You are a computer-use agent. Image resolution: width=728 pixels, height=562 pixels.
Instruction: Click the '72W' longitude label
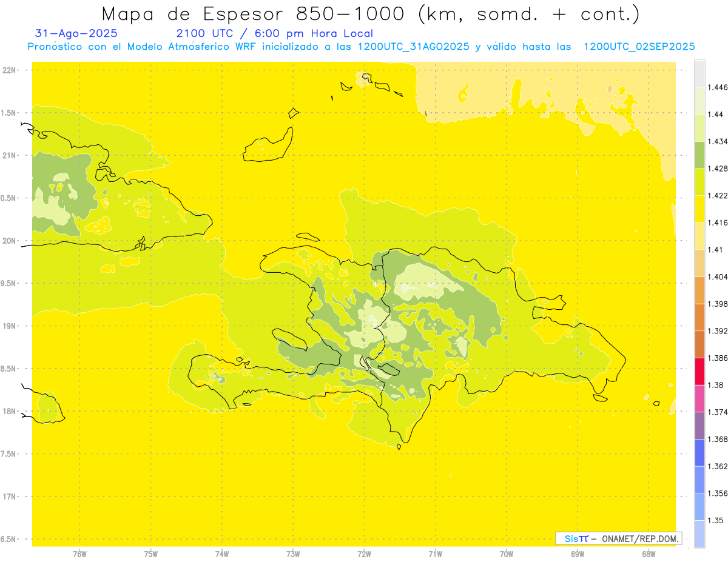coord(364,554)
